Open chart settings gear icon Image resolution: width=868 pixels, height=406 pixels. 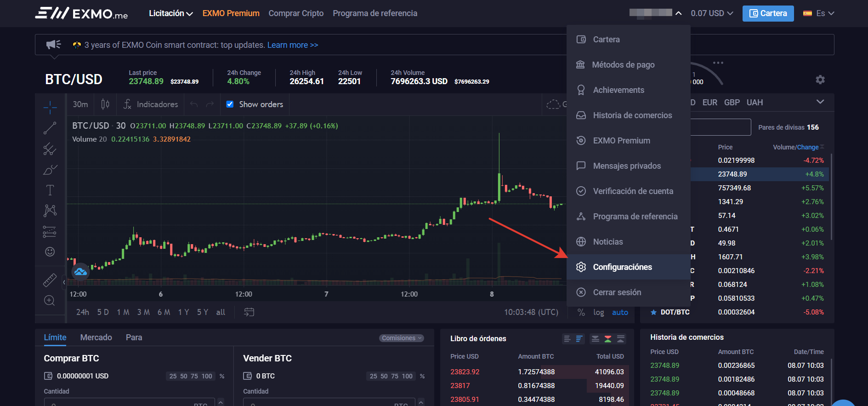click(x=820, y=80)
